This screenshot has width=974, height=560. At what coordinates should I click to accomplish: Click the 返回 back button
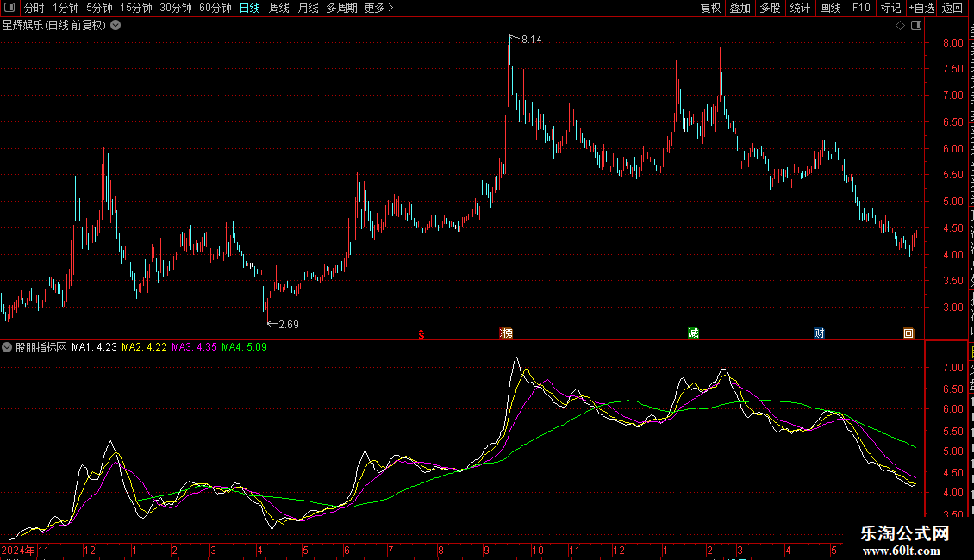952,8
